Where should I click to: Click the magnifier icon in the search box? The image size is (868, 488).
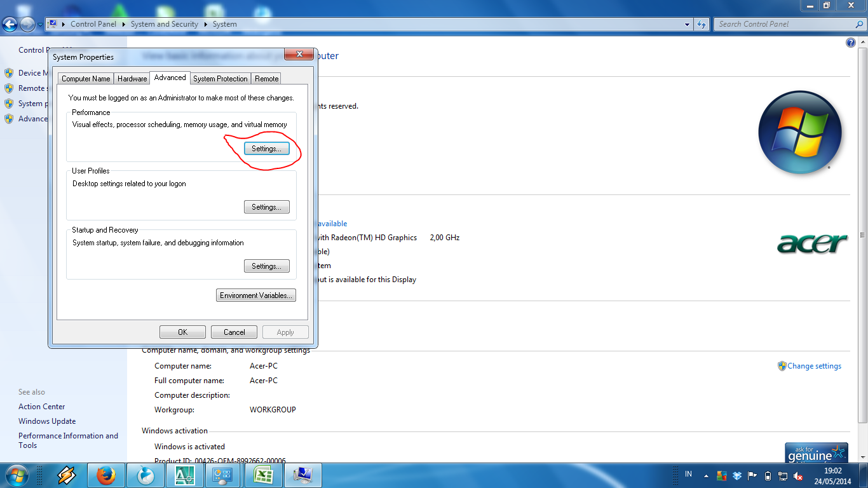point(859,24)
